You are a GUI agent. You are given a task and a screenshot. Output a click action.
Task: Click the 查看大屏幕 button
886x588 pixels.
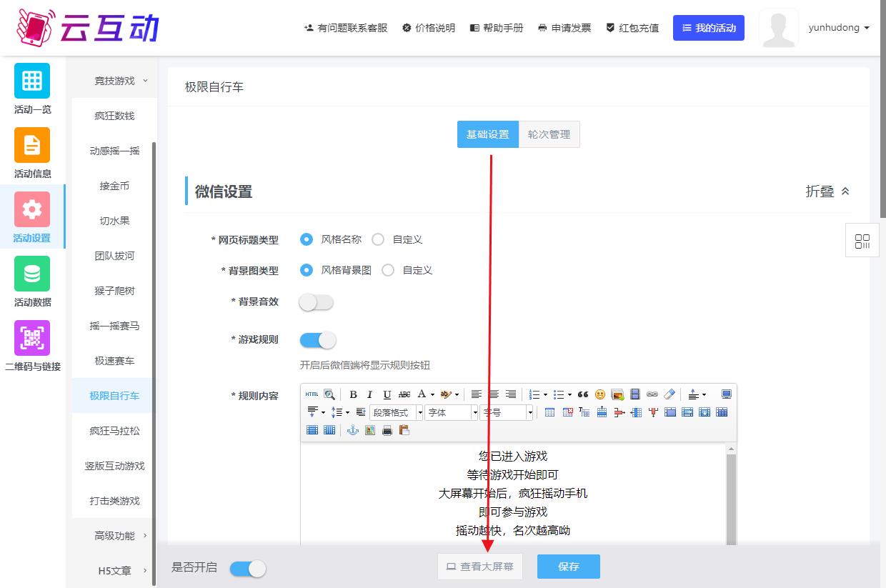pyautogui.click(x=480, y=567)
